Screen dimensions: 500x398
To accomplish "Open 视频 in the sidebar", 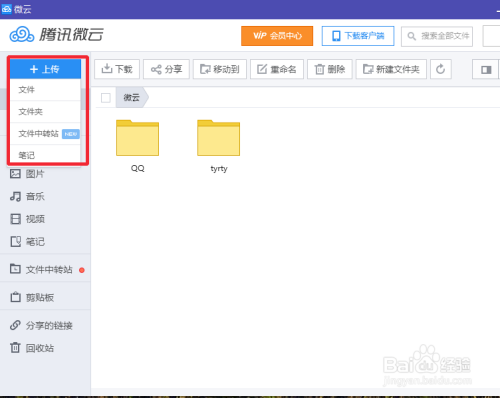I will click(27, 219).
